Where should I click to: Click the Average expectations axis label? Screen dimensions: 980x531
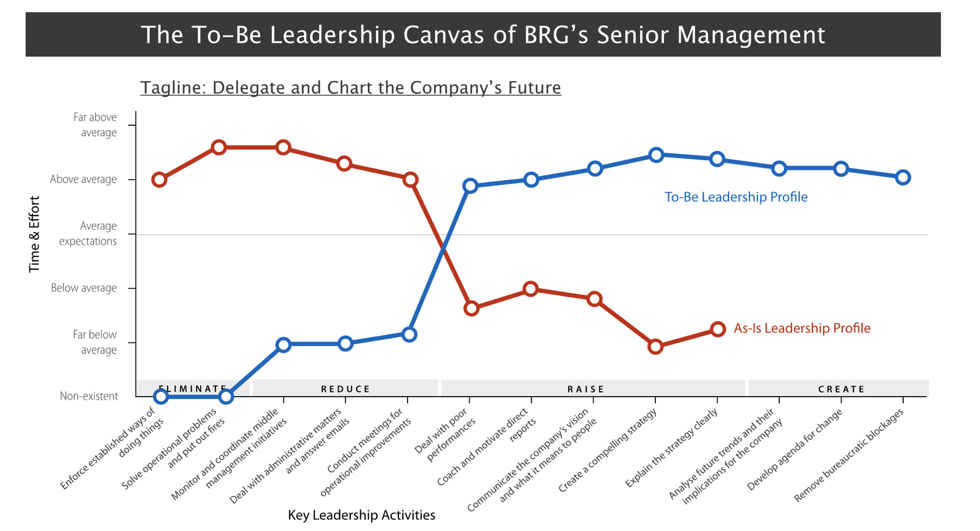[88, 234]
